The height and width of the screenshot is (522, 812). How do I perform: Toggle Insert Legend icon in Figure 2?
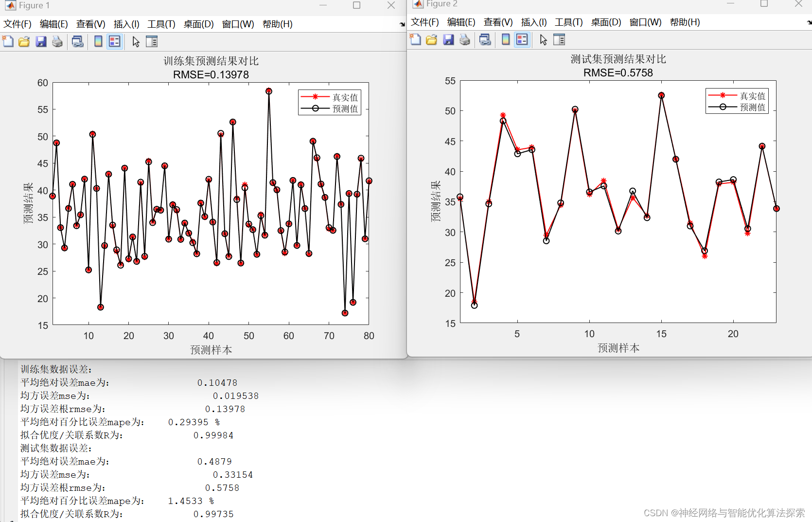click(x=522, y=39)
